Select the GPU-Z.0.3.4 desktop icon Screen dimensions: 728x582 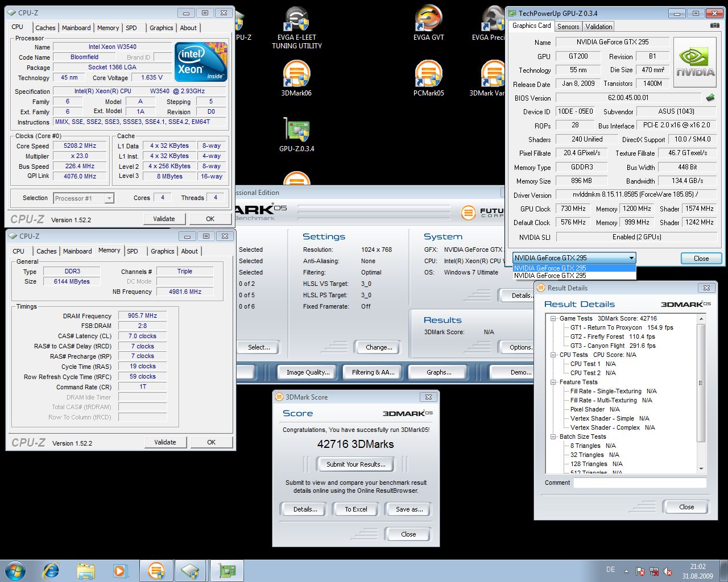tap(296, 134)
